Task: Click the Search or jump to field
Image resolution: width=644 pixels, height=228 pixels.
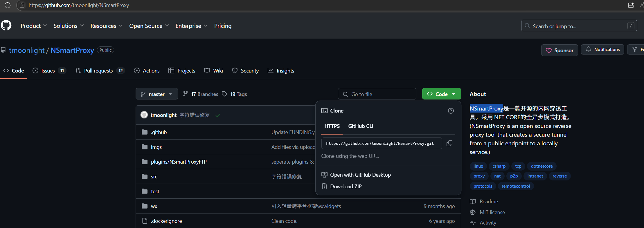Action: coord(579,26)
